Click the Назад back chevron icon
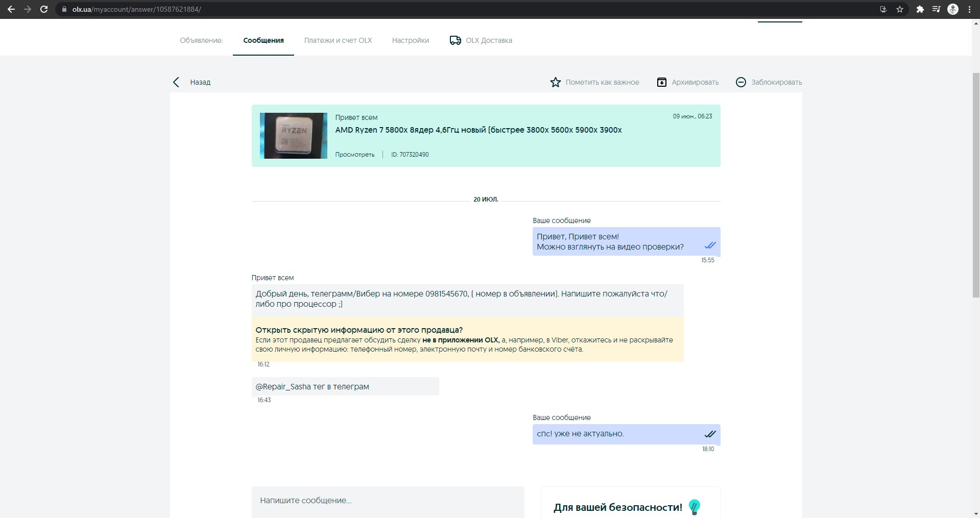Screen dimensions: 980x518 pyautogui.click(x=176, y=82)
